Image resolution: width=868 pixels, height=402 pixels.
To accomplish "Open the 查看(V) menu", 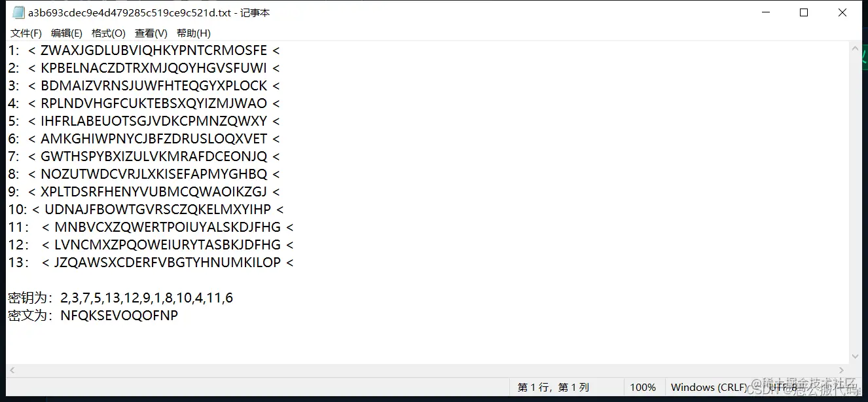I will click(151, 33).
